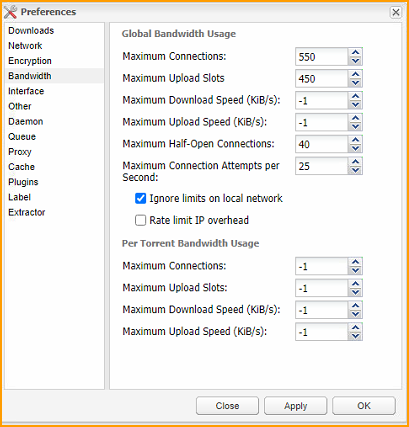Click the Close button
The width and height of the screenshot is (409, 427).
227,406
